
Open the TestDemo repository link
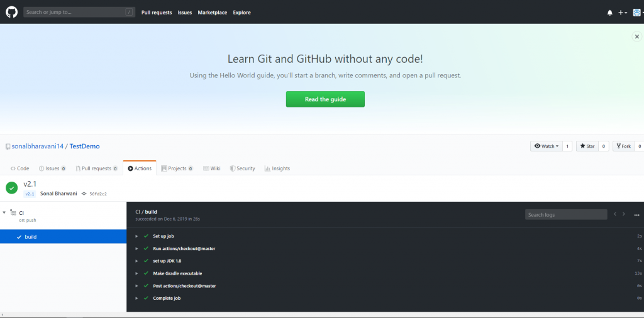click(x=85, y=146)
